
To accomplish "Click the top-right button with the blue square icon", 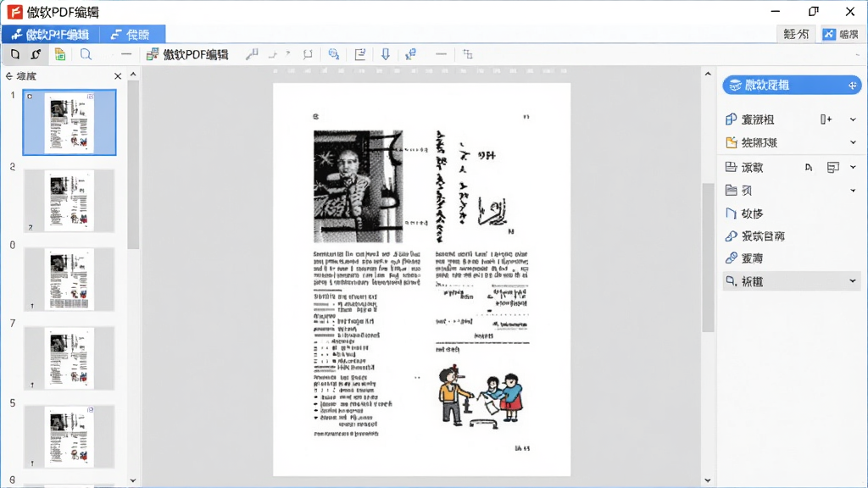I will (840, 34).
